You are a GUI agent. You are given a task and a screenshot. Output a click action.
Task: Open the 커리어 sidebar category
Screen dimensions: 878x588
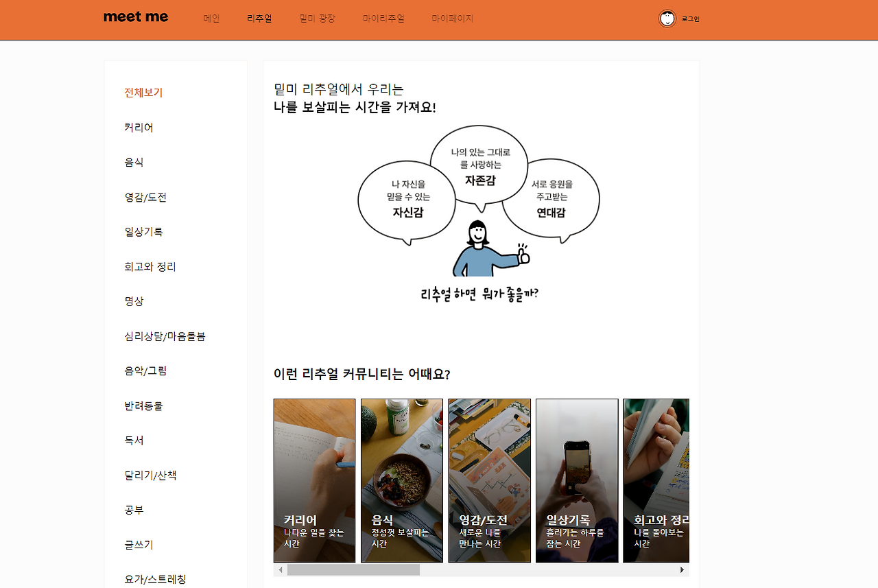click(139, 128)
